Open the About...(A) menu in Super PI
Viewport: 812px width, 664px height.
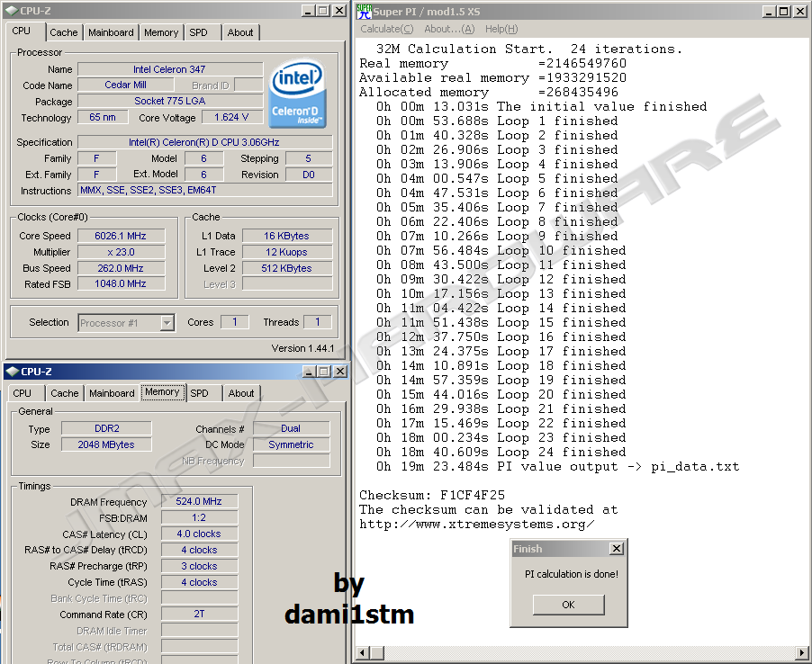click(449, 29)
